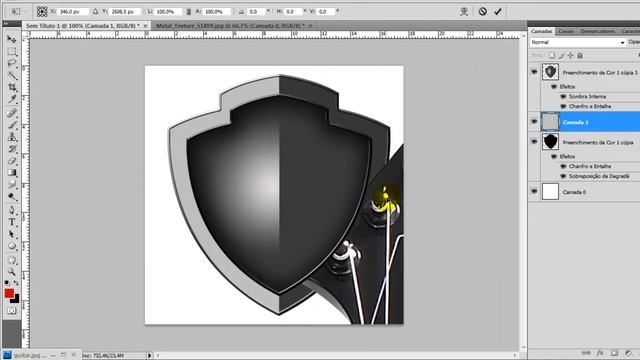Toggle Quick Mask mode
The image size is (640, 360).
(x=11, y=311)
